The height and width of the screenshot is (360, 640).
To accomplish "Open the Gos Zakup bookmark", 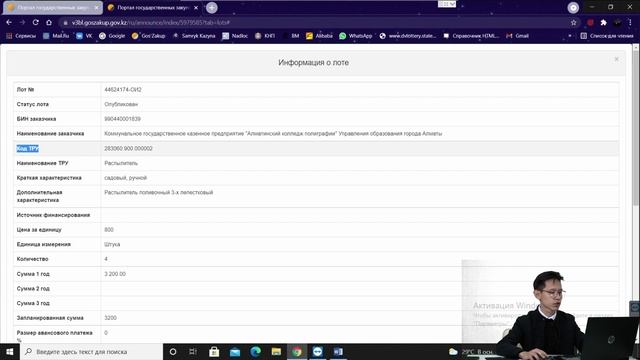I will point(149,36).
